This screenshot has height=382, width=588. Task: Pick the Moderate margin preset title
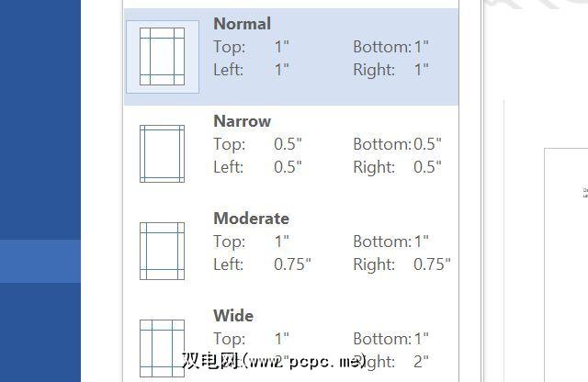251,219
